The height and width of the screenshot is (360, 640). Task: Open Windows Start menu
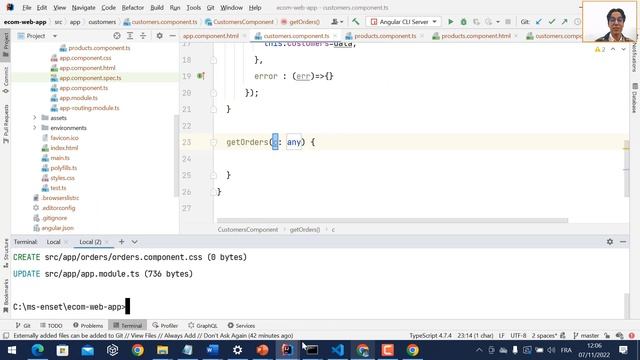coord(12,350)
